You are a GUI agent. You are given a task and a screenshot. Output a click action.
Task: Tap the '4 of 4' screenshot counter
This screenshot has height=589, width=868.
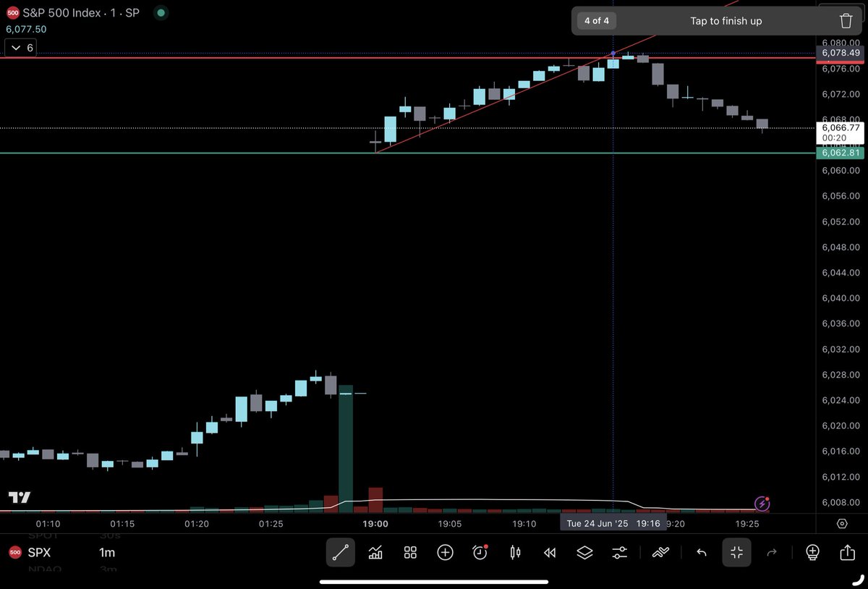[x=597, y=21]
